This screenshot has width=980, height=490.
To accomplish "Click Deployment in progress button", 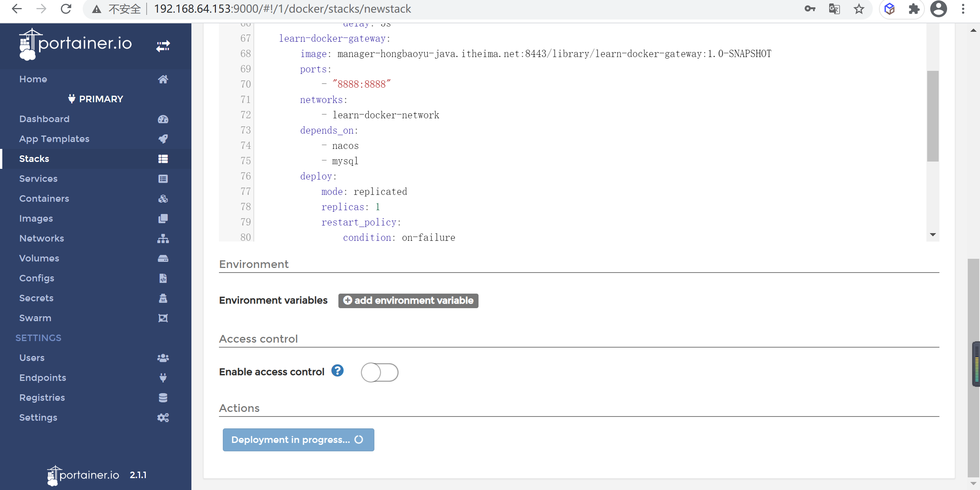I will pos(298,439).
